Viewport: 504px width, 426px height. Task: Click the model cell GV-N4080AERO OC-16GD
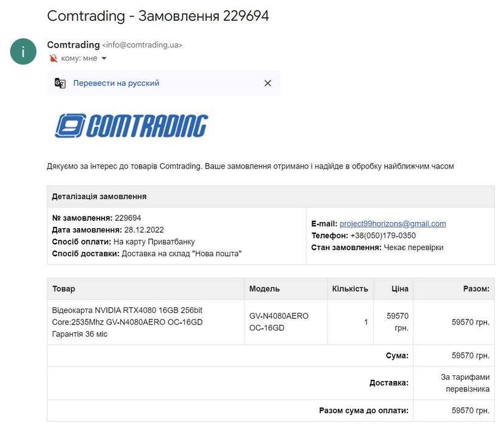point(279,322)
